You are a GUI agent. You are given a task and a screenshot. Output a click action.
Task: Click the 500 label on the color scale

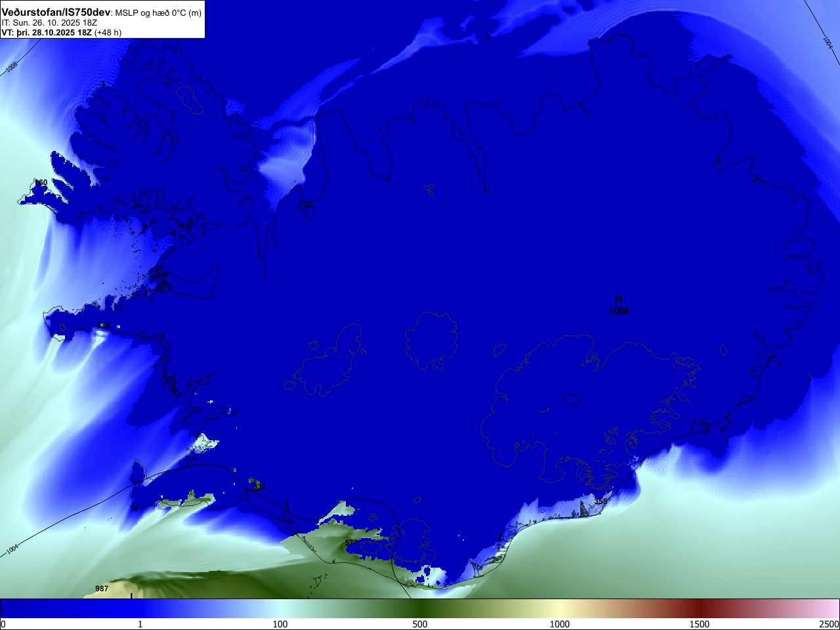(420, 624)
